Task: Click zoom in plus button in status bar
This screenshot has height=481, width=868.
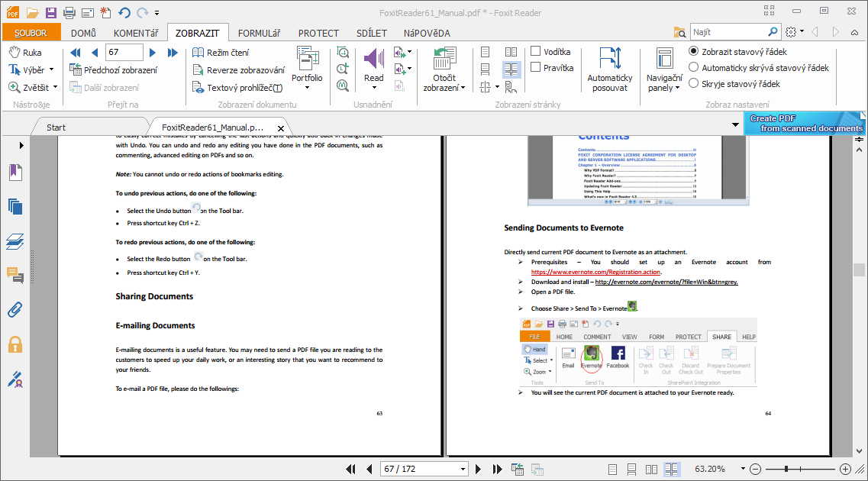Action: point(845,470)
